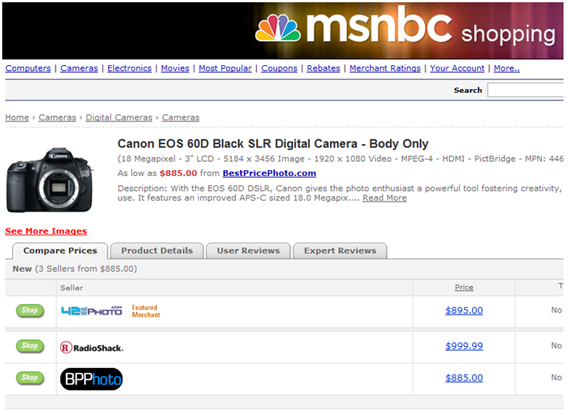Click the Search input field
Screen dimensions: 568x415
click(x=525, y=90)
